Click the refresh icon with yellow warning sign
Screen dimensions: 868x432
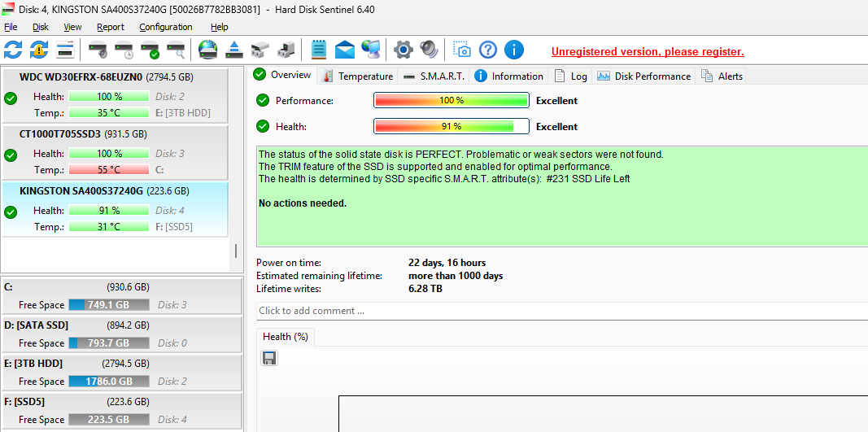point(39,50)
